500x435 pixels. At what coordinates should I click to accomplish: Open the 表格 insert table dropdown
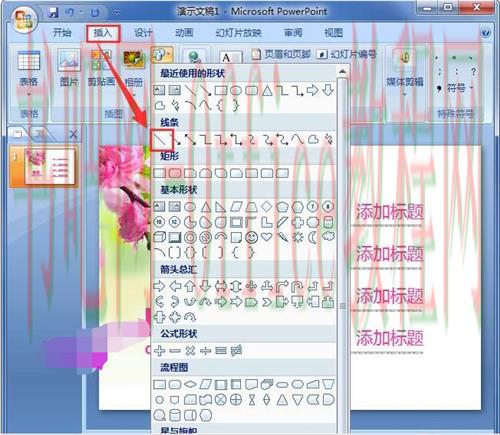[29, 72]
